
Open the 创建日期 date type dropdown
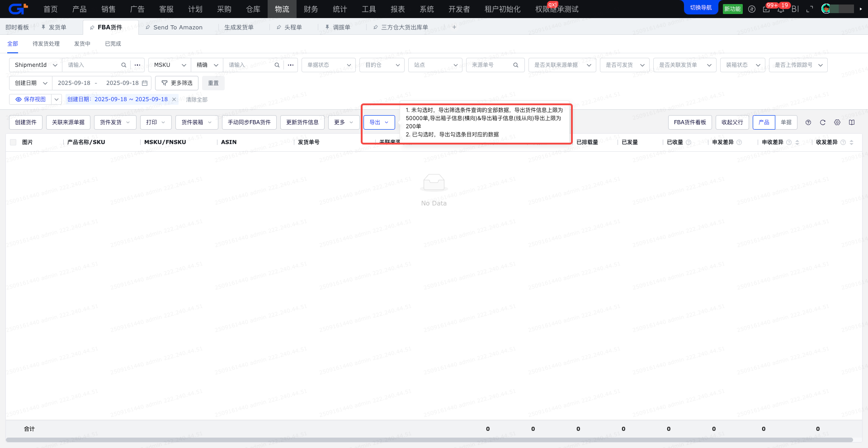[x=31, y=83]
